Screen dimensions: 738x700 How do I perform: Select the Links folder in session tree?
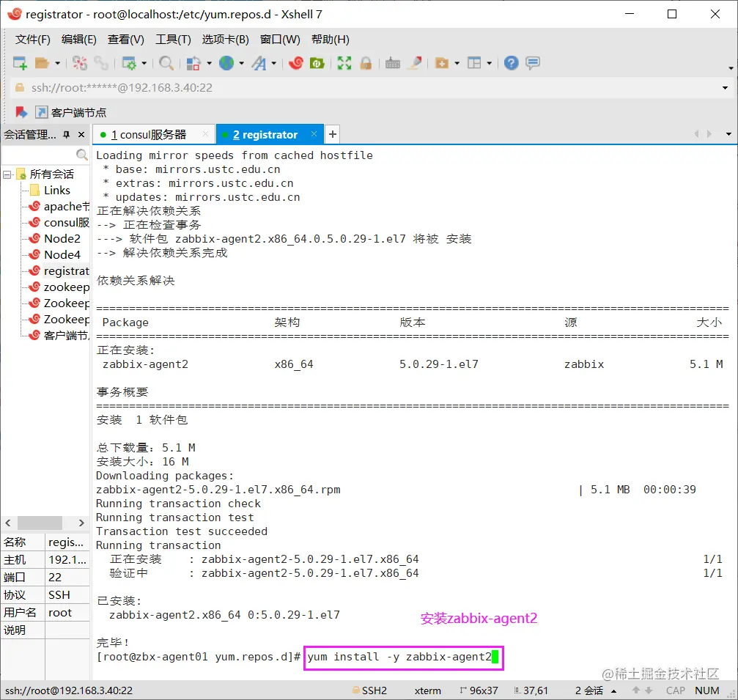(x=57, y=190)
